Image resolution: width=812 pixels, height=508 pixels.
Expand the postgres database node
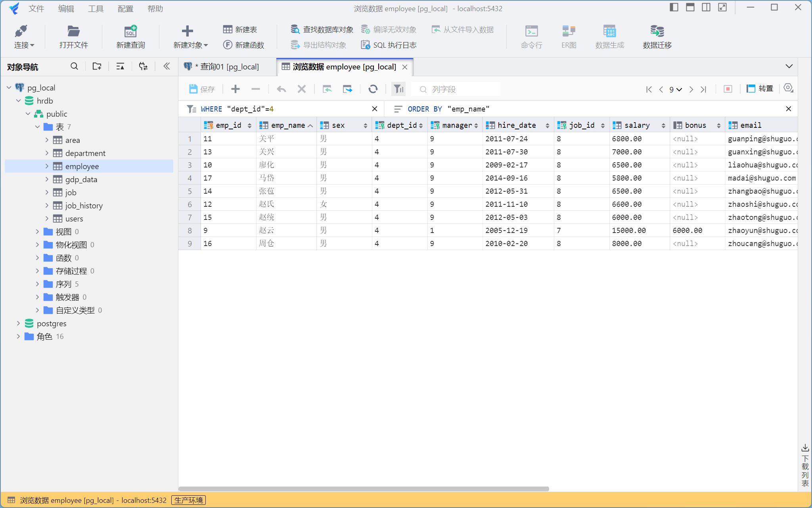tap(18, 323)
